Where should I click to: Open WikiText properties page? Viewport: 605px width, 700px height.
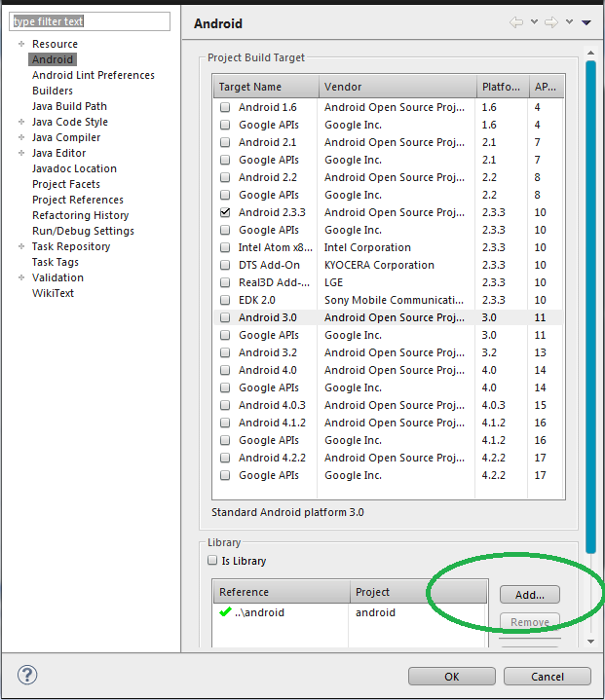coord(53,293)
